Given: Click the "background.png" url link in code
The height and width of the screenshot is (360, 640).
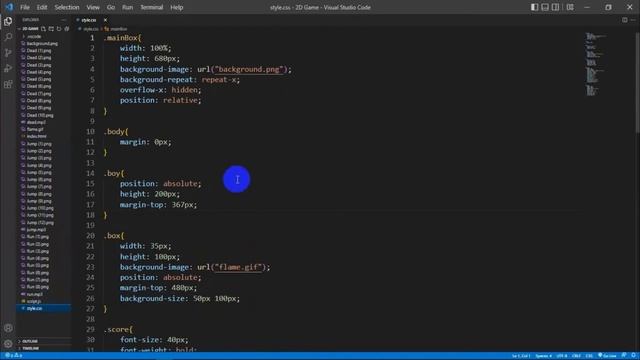Looking at the screenshot, I should pyautogui.click(x=249, y=69).
